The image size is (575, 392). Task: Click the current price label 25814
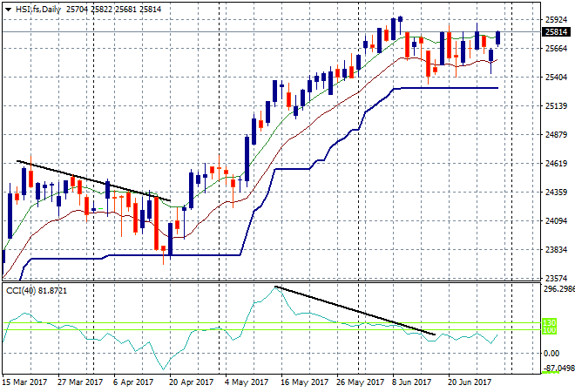(x=556, y=32)
